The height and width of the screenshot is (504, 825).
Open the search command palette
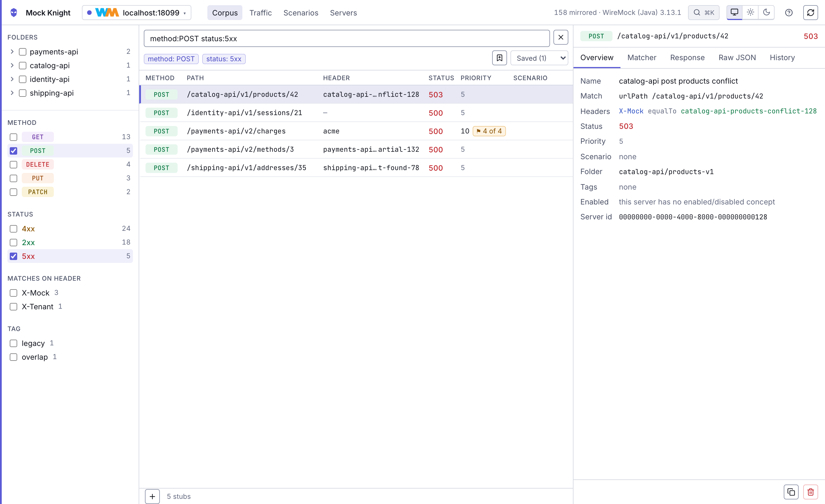tap(704, 13)
